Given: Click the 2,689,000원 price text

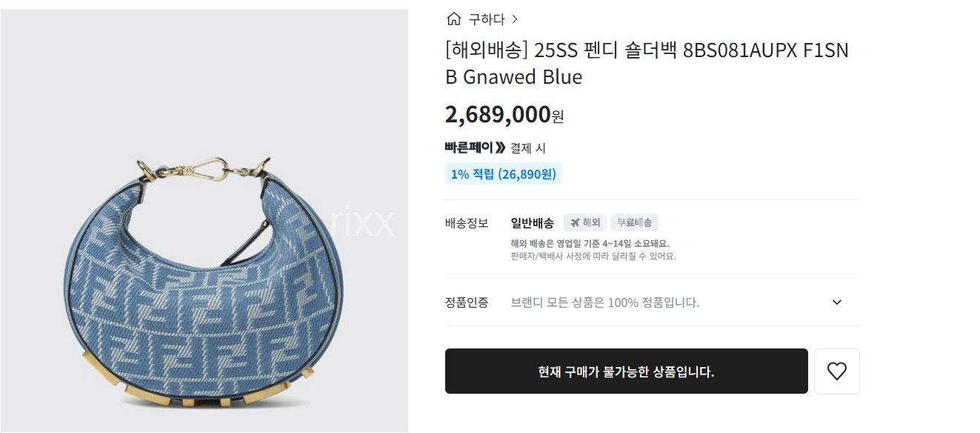Looking at the screenshot, I should [x=504, y=115].
